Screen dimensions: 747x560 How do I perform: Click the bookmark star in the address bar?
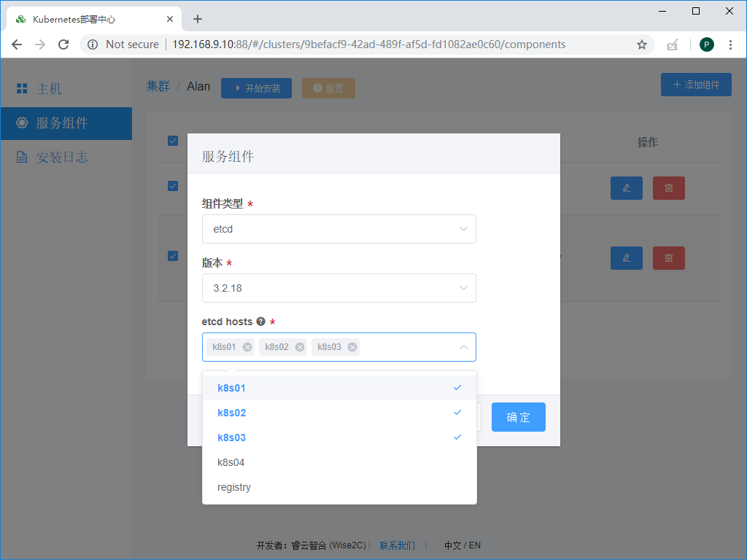[641, 44]
